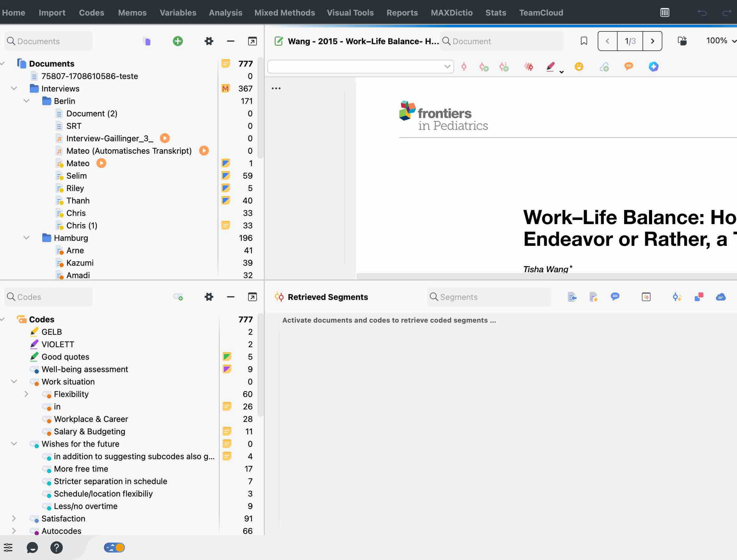This screenshot has height=560, width=737.
Task: Click GELB color code swatch
Action: [35, 332]
